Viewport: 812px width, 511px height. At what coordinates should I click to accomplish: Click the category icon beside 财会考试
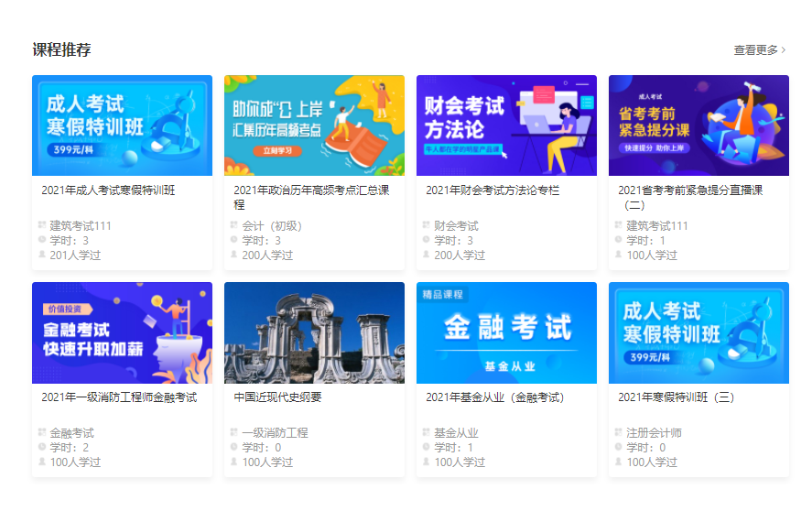(427, 225)
